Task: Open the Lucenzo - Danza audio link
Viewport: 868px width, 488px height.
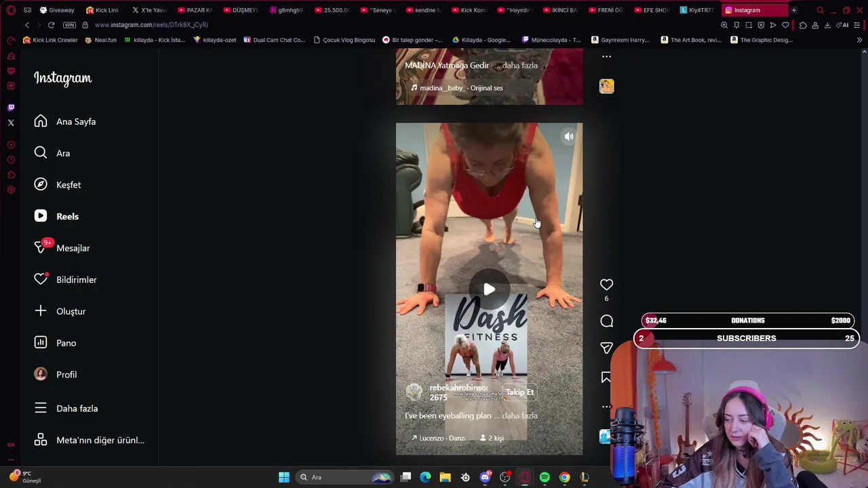Action: click(x=438, y=439)
